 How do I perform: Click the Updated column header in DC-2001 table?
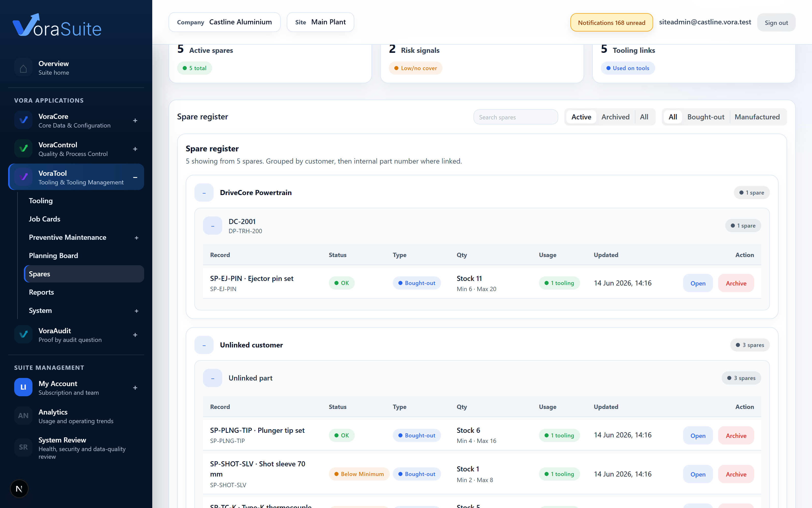[x=606, y=255]
